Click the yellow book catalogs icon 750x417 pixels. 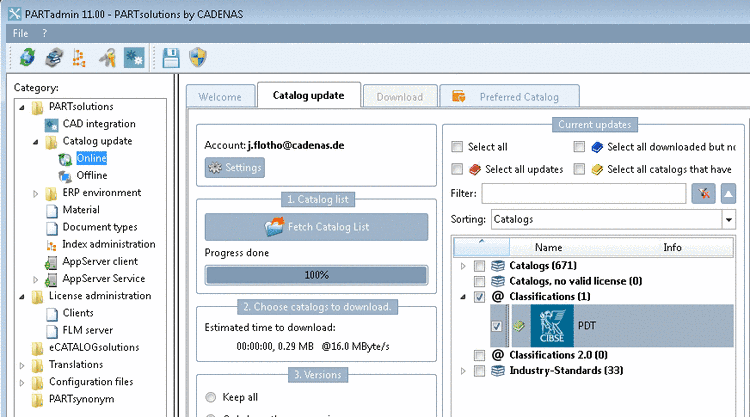pos(597,169)
